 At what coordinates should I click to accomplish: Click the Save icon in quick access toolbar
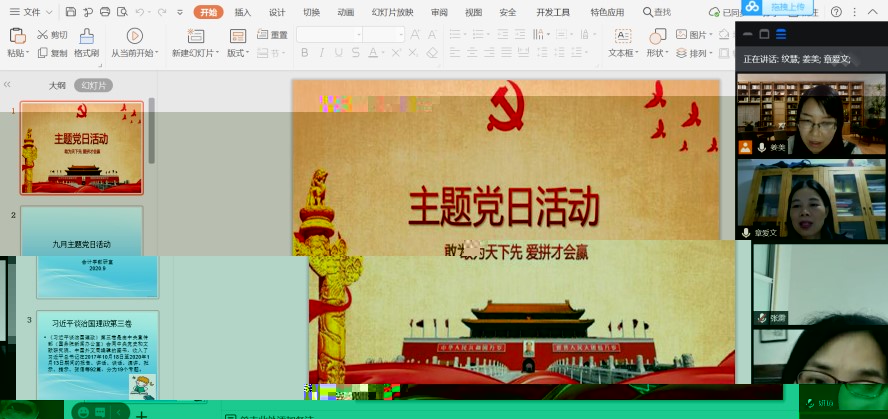tap(71, 12)
